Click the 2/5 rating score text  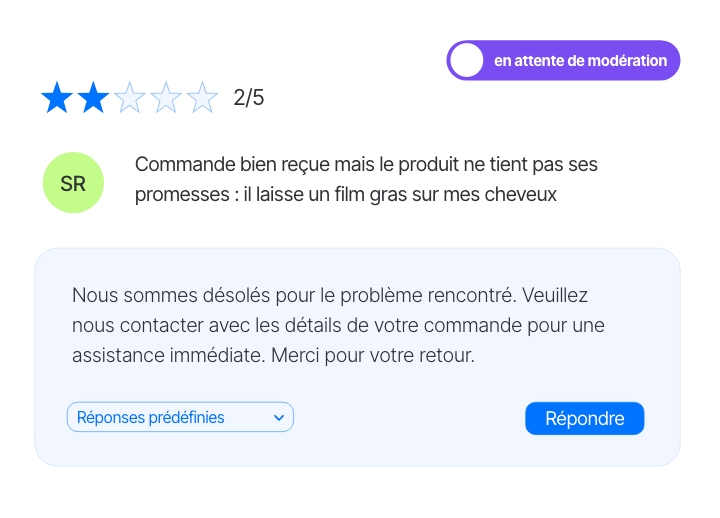[248, 98]
